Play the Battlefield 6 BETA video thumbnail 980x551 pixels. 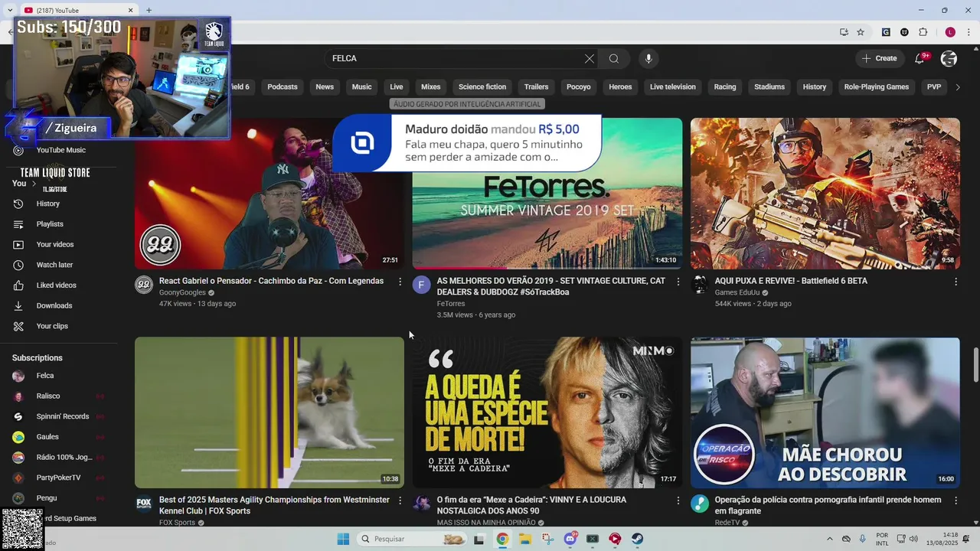coord(825,194)
